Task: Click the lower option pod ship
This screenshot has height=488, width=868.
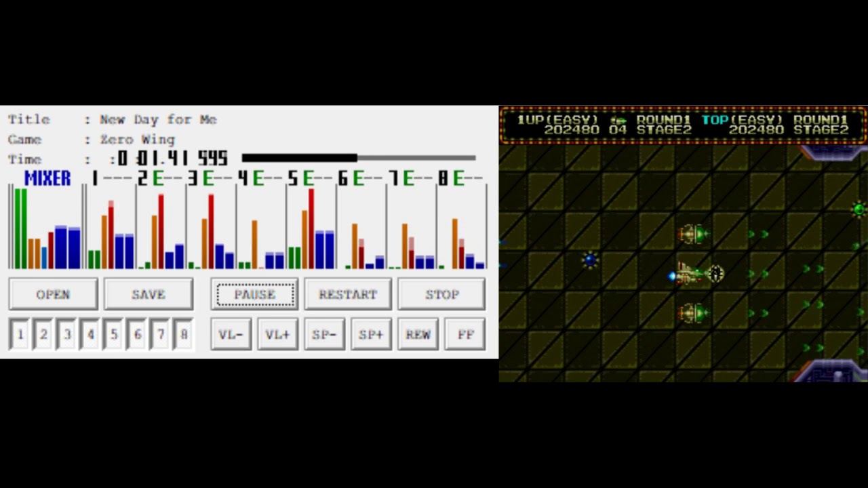Action: click(692, 313)
